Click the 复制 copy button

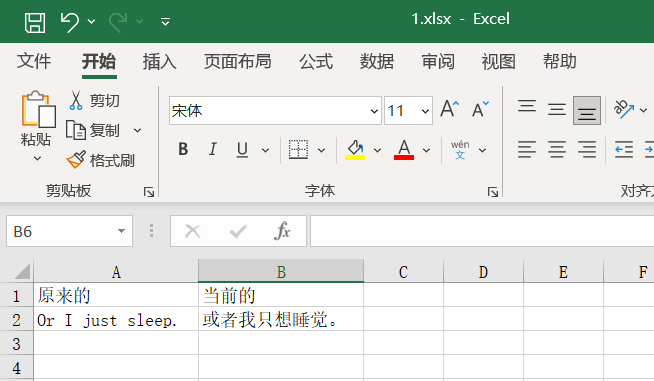[x=93, y=131]
